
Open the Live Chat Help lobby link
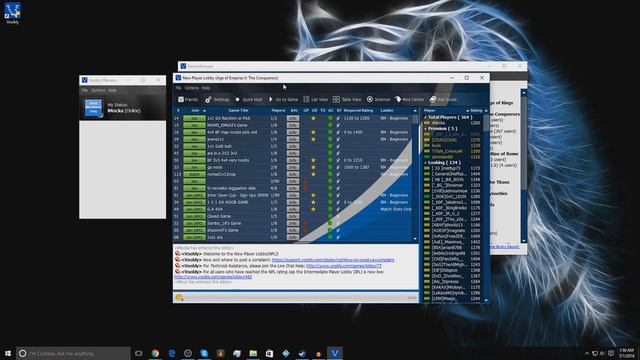[x=344, y=266]
